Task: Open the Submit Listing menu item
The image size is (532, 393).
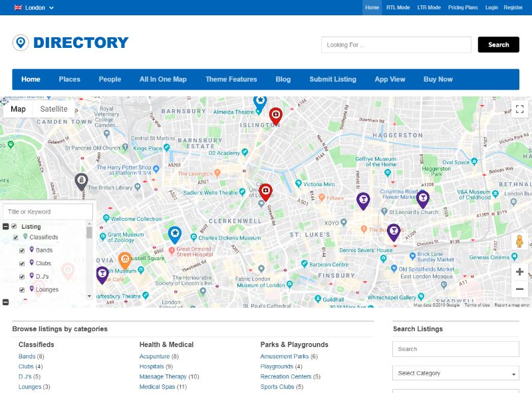Action: click(333, 79)
